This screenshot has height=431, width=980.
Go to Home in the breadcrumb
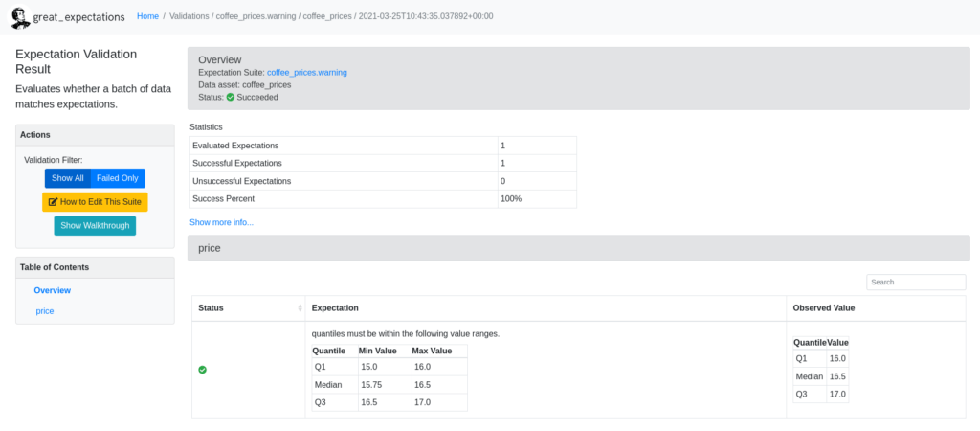pyautogui.click(x=147, y=16)
